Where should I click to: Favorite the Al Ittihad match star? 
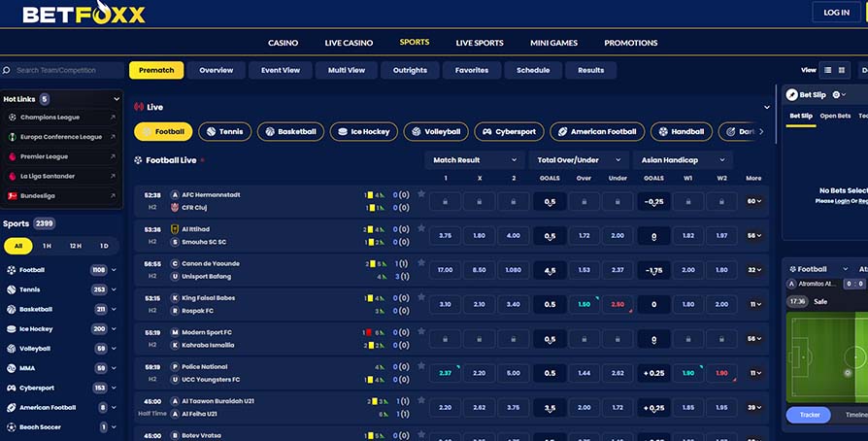(421, 228)
